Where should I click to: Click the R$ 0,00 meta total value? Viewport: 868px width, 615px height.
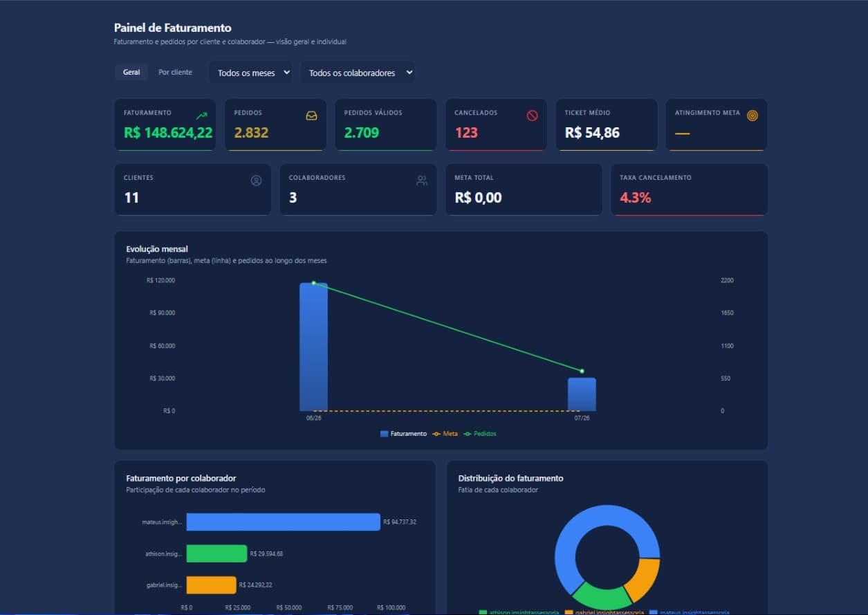coord(478,198)
